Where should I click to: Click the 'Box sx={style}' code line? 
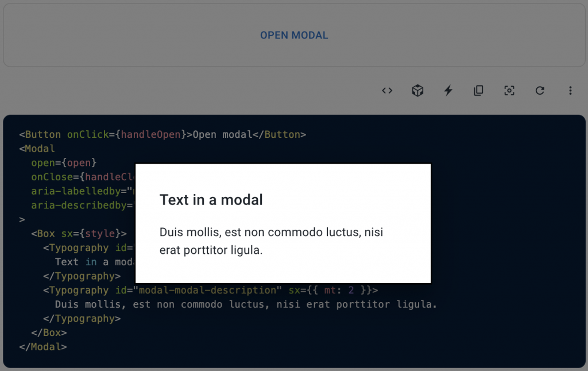79,233
